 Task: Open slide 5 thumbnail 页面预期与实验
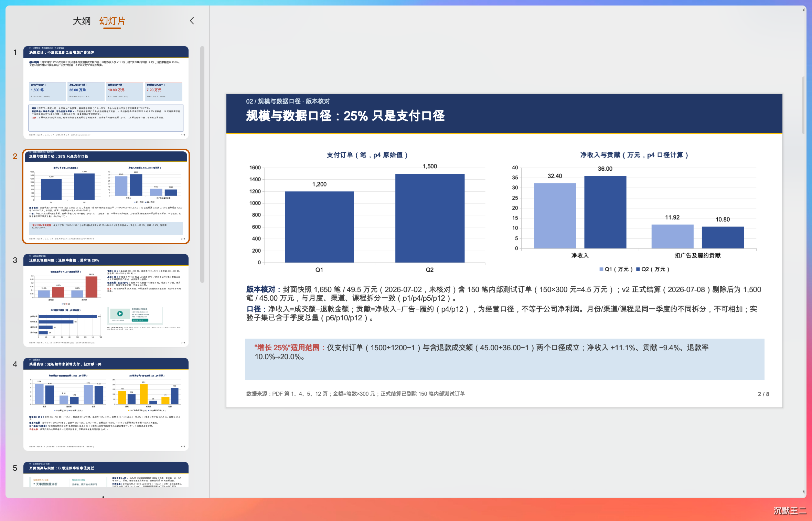tap(106, 475)
